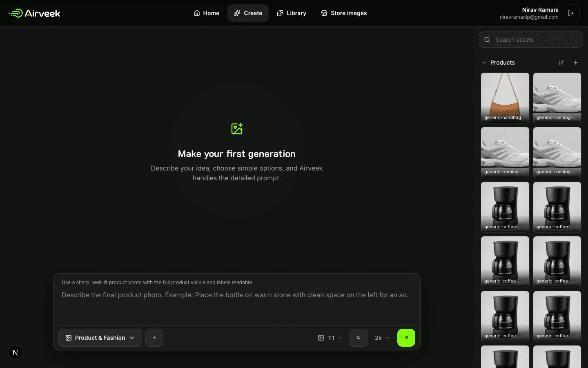Open the 1:1 aspect ratio dropdown
The image size is (588, 368).
[x=330, y=338]
